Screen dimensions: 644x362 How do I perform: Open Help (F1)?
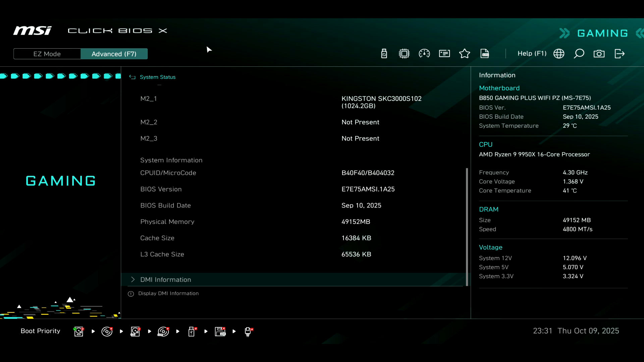(532, 54)
